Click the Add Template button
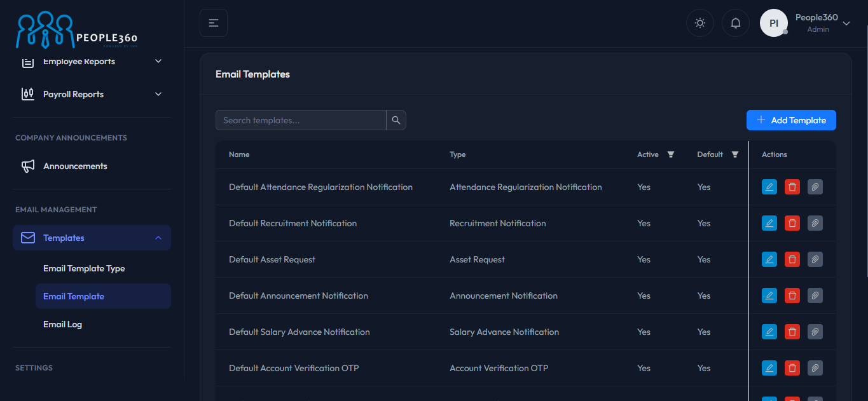This screenshot has height=401, width=868. [791, 120]
